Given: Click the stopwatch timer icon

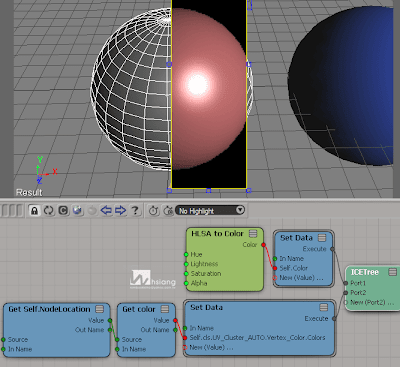Looking at the screenshot, I should tap(154, 210).
